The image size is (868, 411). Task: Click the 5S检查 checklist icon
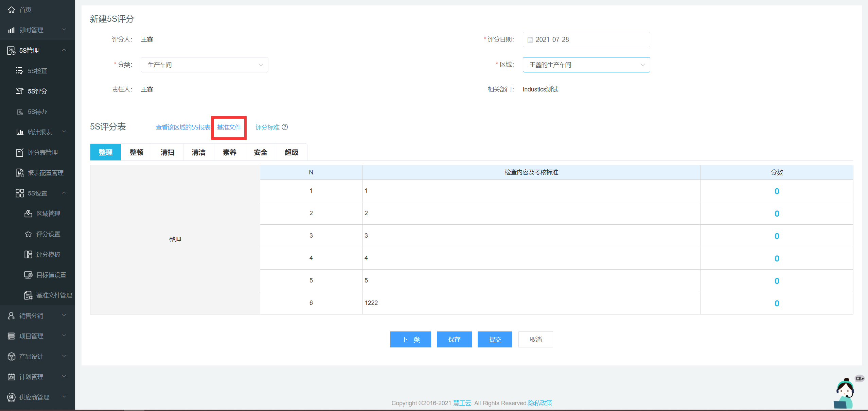[x=19, y=71]
